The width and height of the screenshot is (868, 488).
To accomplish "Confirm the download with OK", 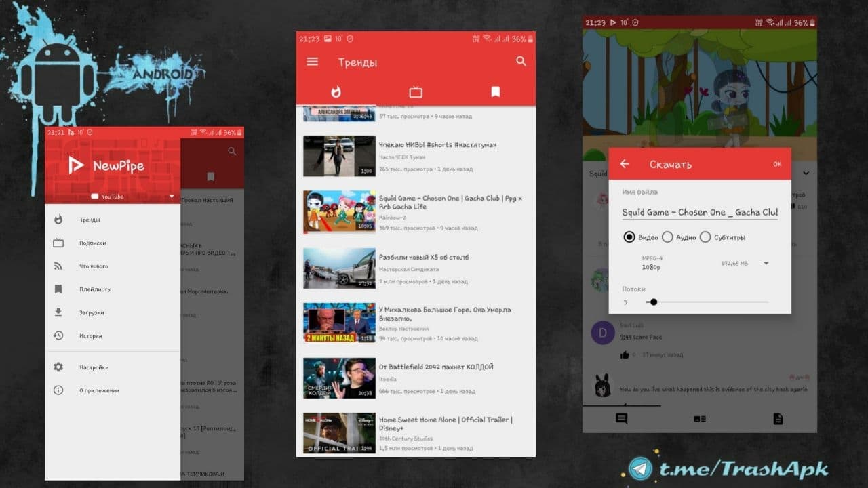I will click(x=777, y=164).
